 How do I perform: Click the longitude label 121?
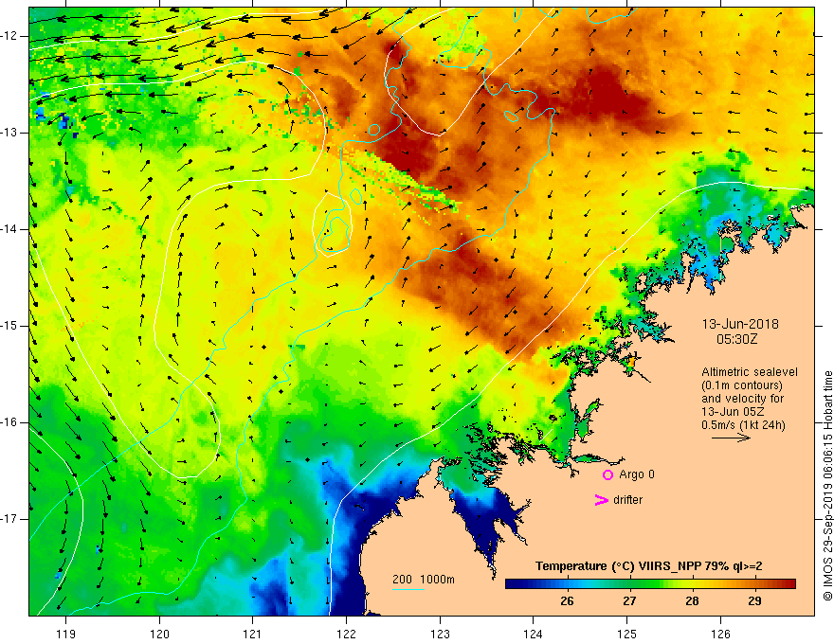click(253, 634)
